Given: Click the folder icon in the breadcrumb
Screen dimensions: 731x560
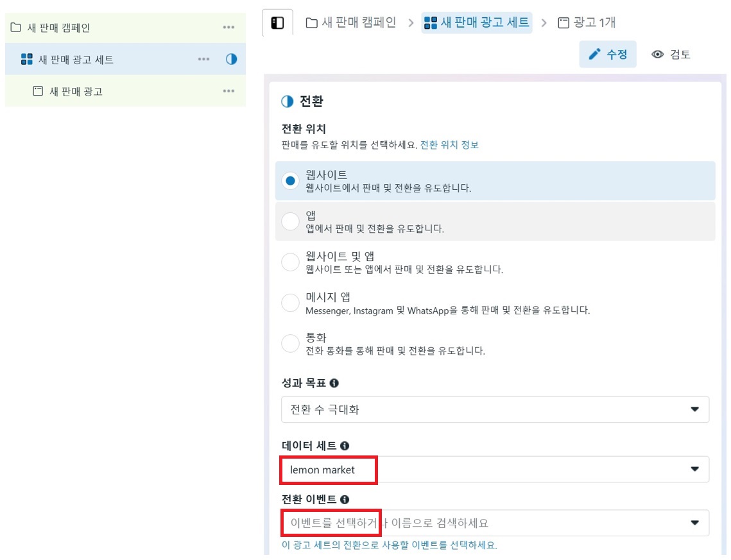Looking at the screenshot, I should pyautogui.click(x=311, y=22).
